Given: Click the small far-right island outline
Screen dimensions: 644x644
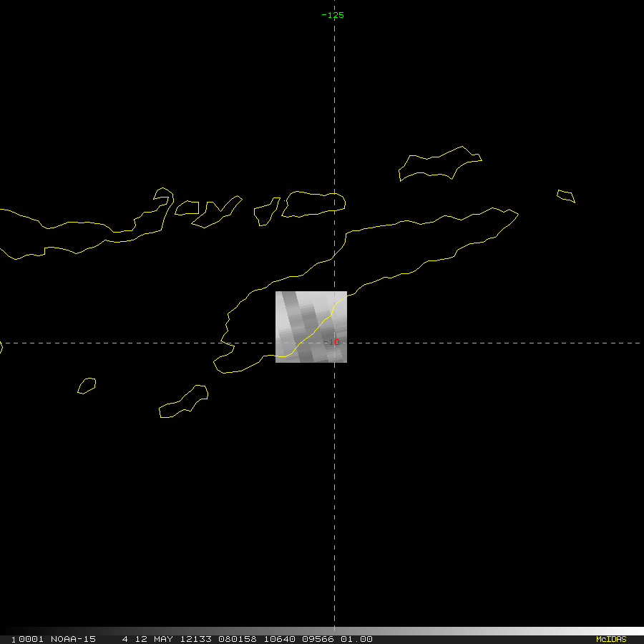Looking at the screenshot, I should click(566, 195).
